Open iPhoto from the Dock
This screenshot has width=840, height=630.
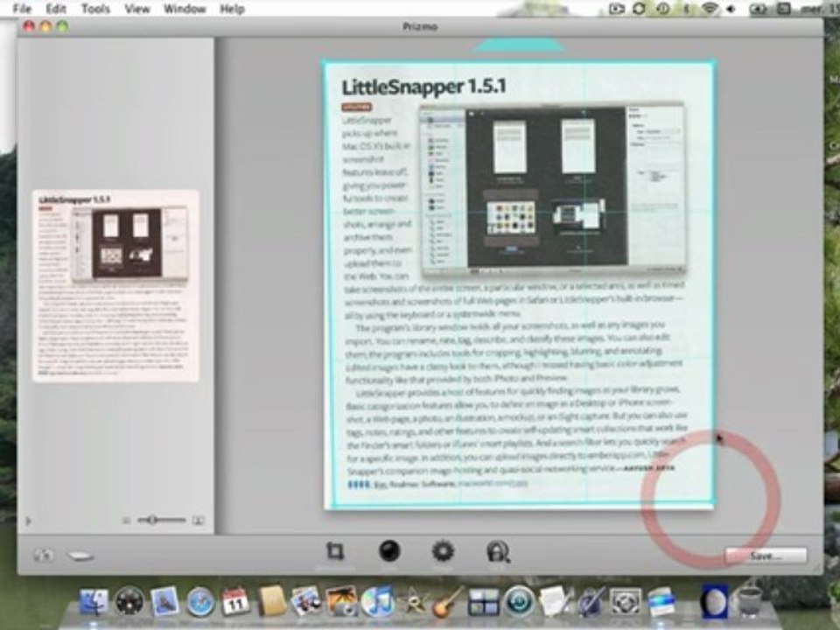point(342,602)
